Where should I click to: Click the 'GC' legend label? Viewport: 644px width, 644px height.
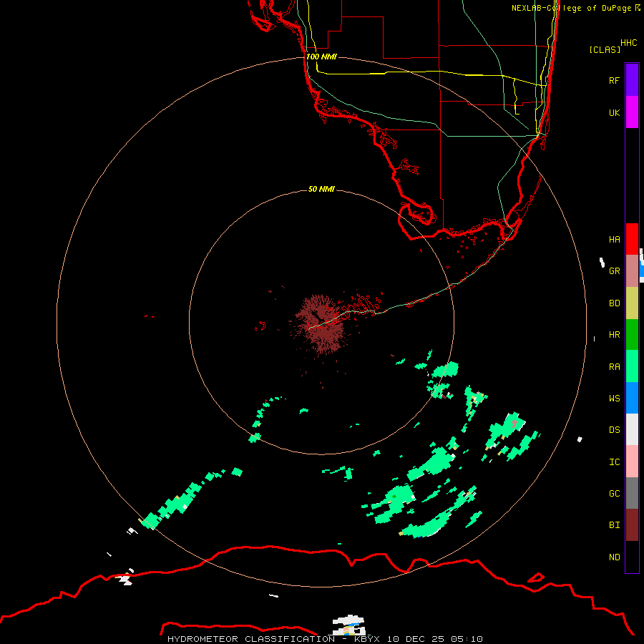[x=614, y=494]
